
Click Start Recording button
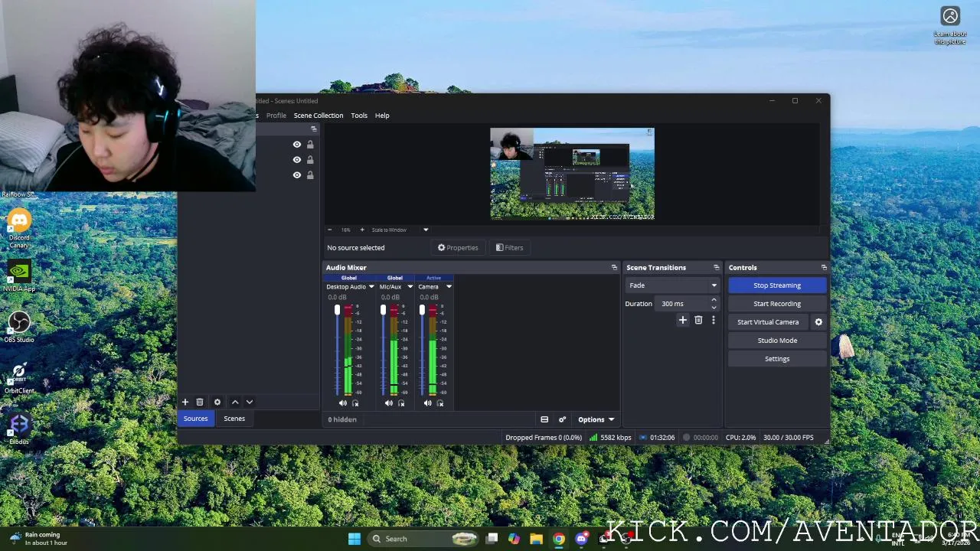tap(777, 304)
